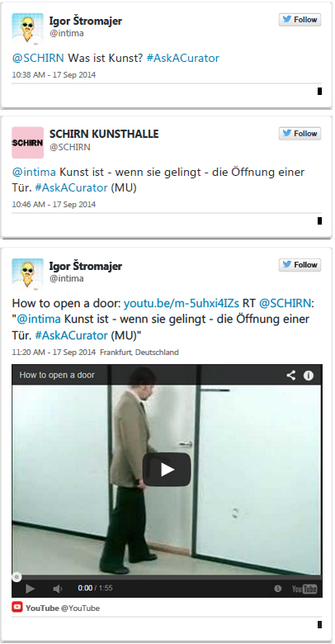
Task: Open the YouTube logo in player
Action: click(x=304, y=589)
